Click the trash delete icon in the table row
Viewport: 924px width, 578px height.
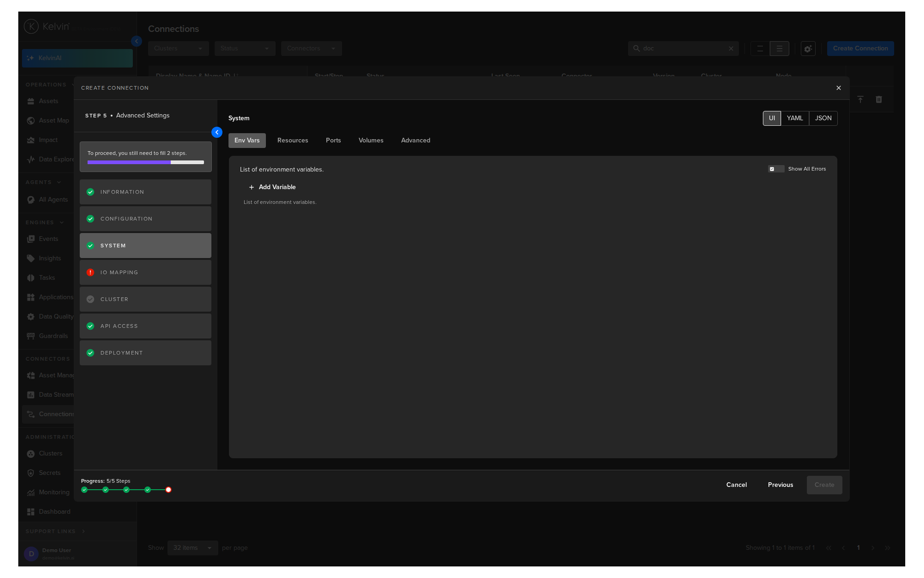879,100
